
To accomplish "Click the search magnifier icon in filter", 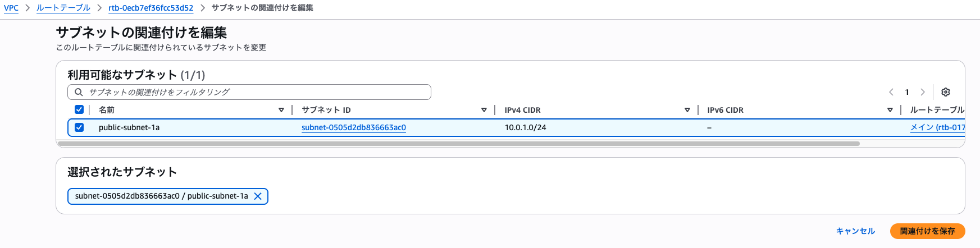I will [x=79, y=92].
